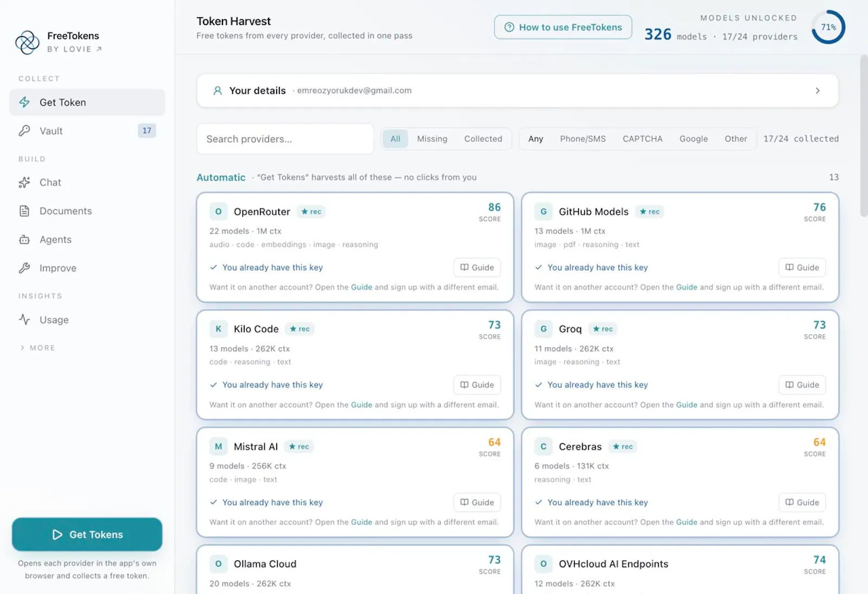Click the 71% progress ring
This screenshot has height=594, width=868.
828,27
